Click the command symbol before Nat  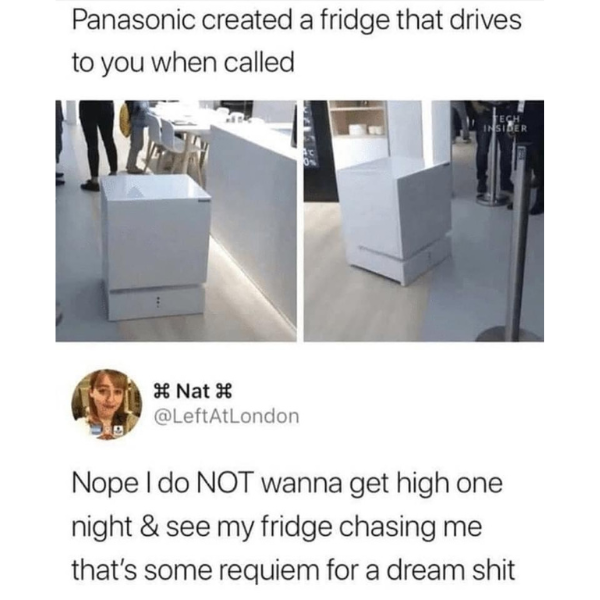161,391
